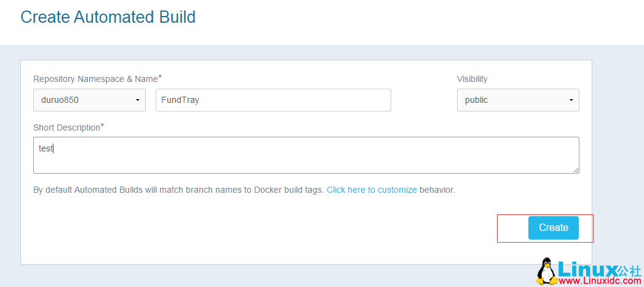
Task: Focus the FundTray repository name field
Action: coord(273,100)
